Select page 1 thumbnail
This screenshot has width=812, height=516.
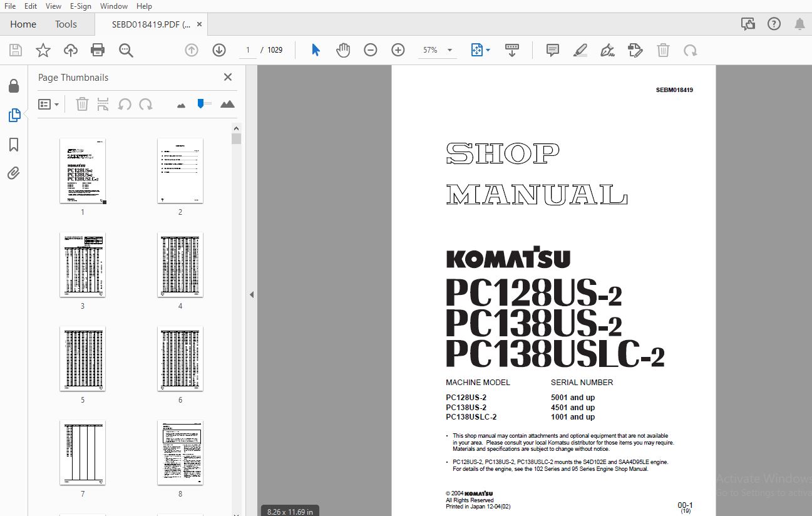tap(83, 171)
